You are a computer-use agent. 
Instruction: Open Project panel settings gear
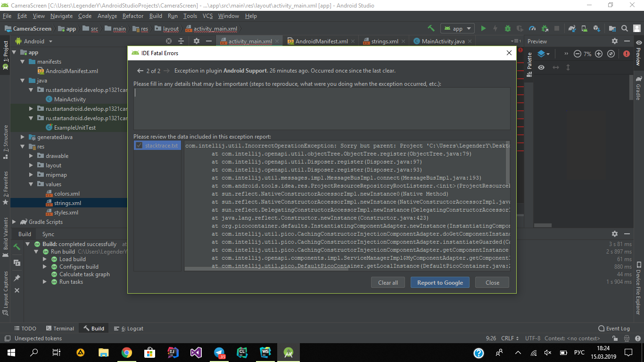pos(197,41)
